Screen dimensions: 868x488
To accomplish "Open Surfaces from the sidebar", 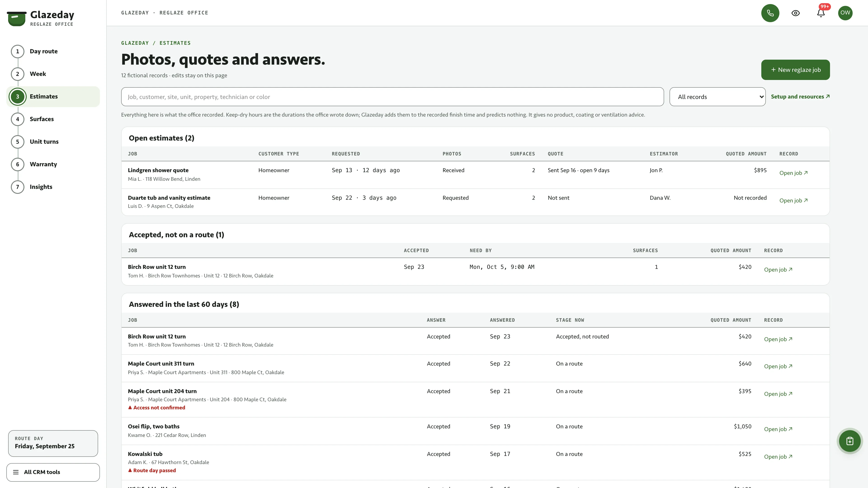I will pyautogui.click(x=53, y=119).
